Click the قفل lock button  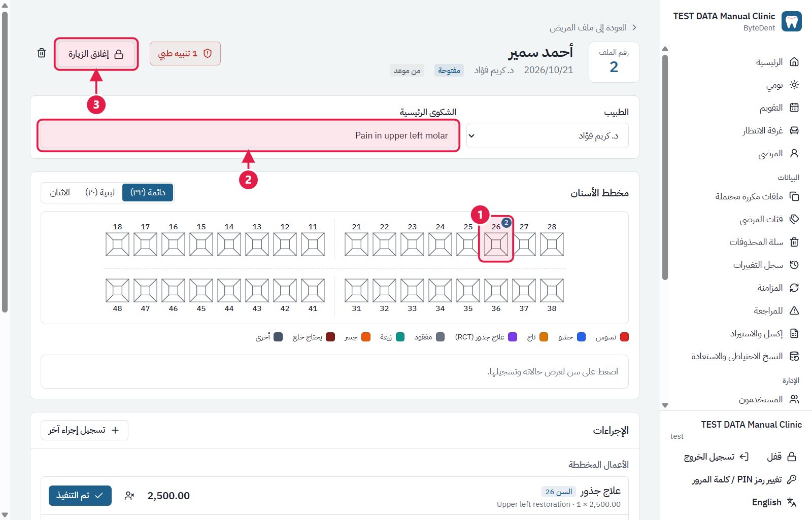pos(782,457)
